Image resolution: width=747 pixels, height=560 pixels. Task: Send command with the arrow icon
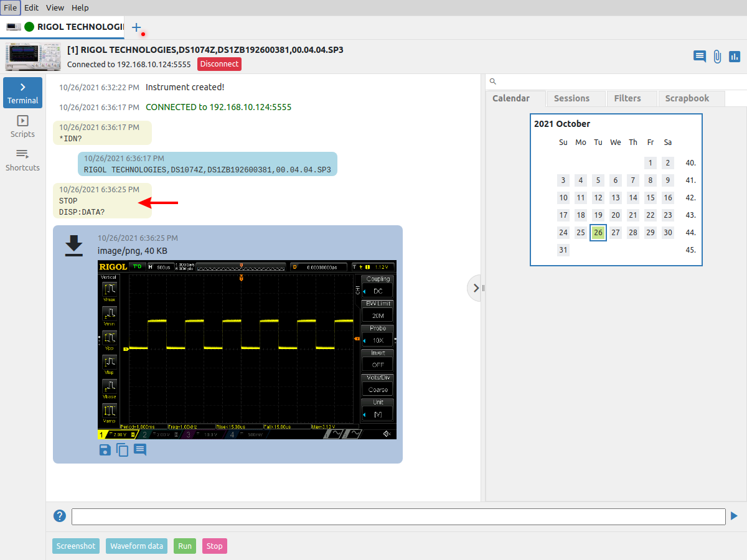pos(734,516)
